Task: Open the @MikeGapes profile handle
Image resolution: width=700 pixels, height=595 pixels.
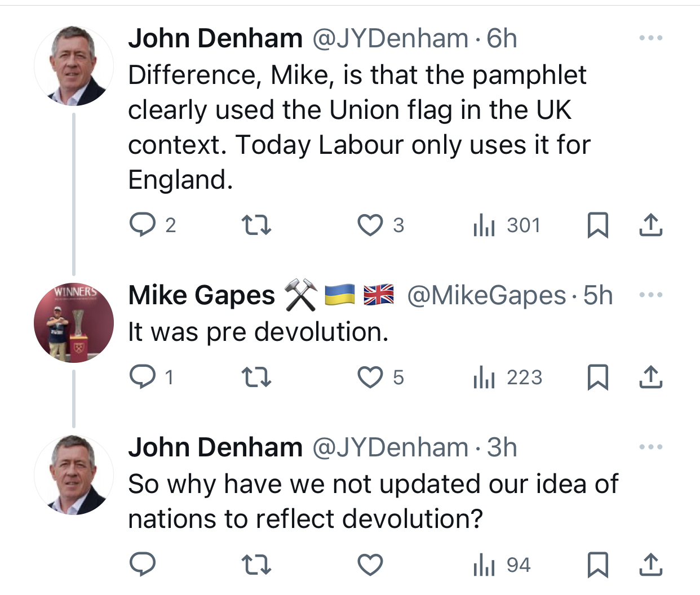Action: (x=486, y=296)
